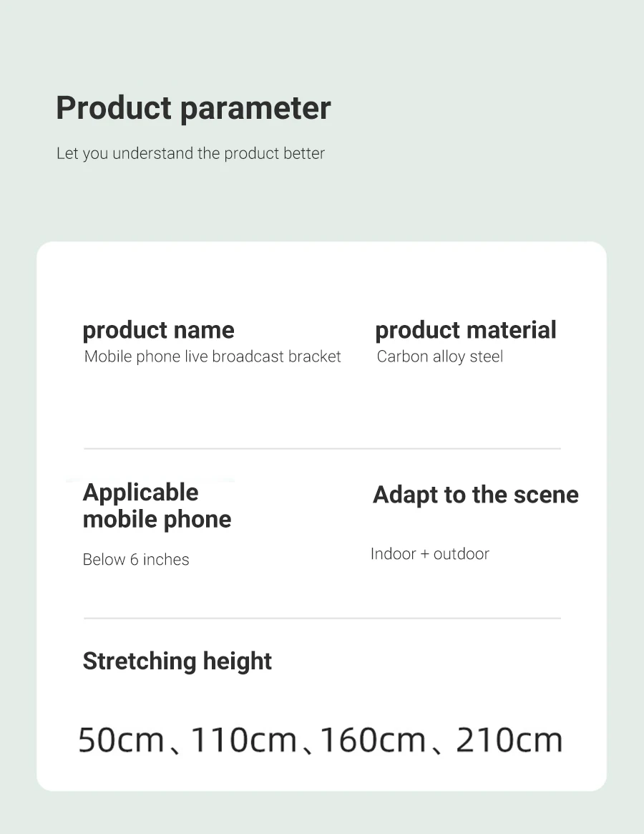This screenshot has width=644, height=834.
Task: Click the divider line above Stretching height
Action: pyautogui.click(x=322, y=618)
